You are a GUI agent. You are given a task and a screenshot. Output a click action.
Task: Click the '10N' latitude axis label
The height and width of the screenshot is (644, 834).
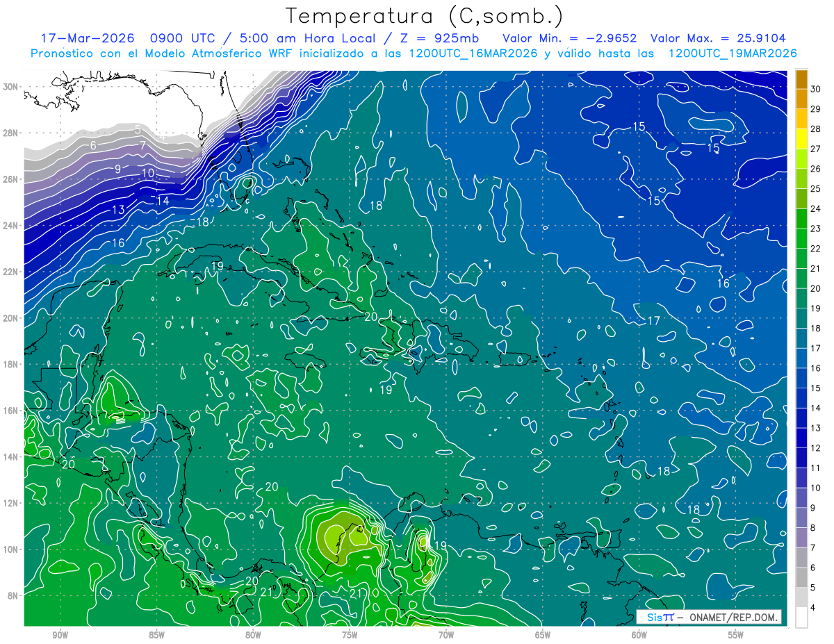11,549
